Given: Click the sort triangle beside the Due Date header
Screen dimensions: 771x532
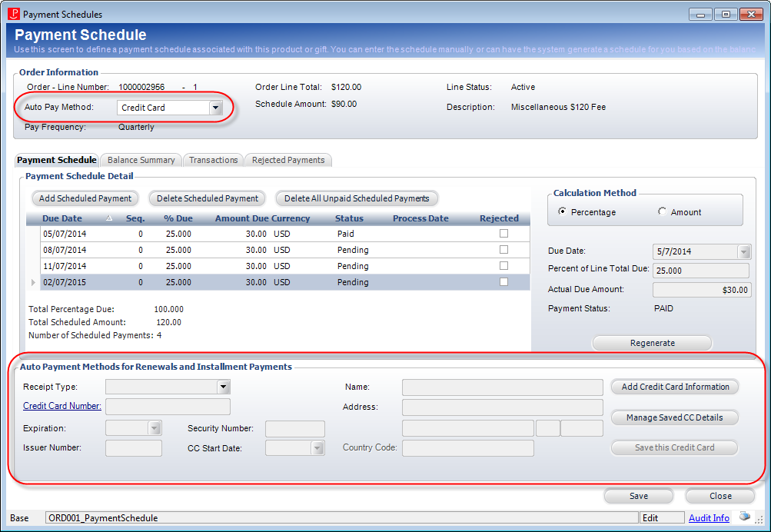Looking at the screenshot, I should 109,218.
